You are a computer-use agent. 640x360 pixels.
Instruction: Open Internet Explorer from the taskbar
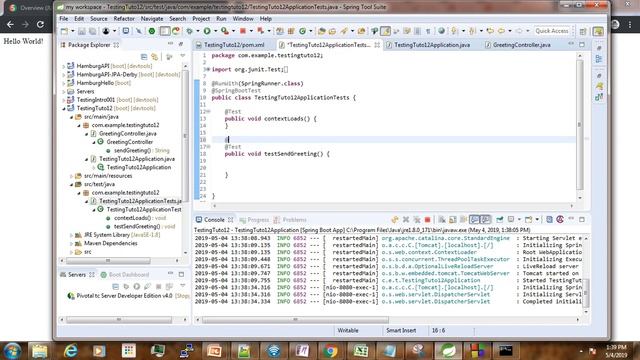click(x=70, y=351)
